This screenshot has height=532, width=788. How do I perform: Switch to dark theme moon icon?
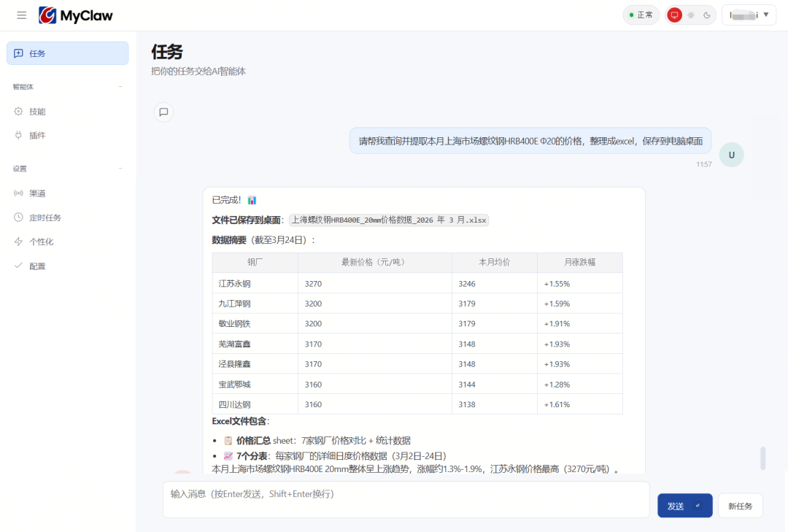click(706, 15)
